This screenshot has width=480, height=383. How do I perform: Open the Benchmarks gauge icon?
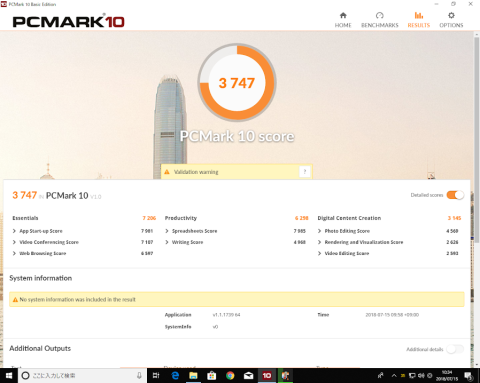click(380, 15)
